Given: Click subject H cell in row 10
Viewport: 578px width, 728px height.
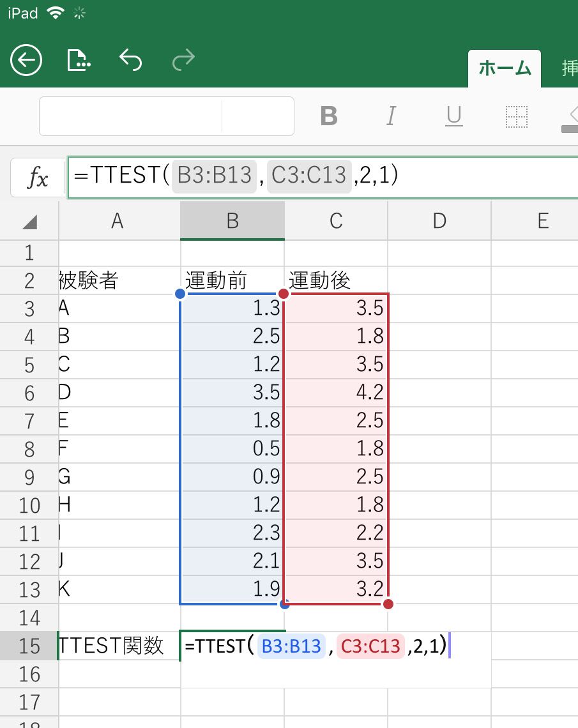Looking at the screenshot, I should [120, 505].
